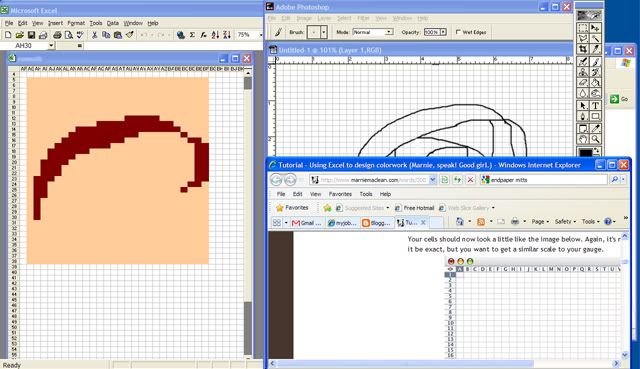Click the Favorites star button in IE
640x369 pixels.
pyautogui.click(x=292, y=208)
